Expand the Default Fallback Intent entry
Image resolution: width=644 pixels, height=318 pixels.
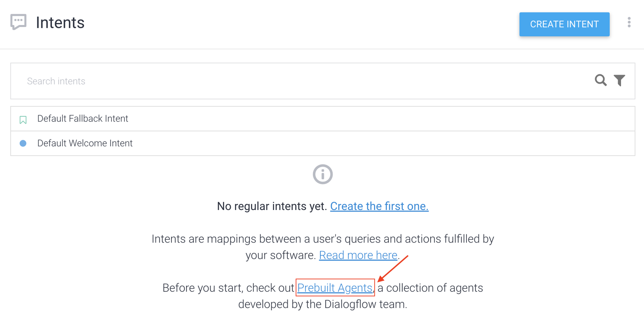coord(83,118)
